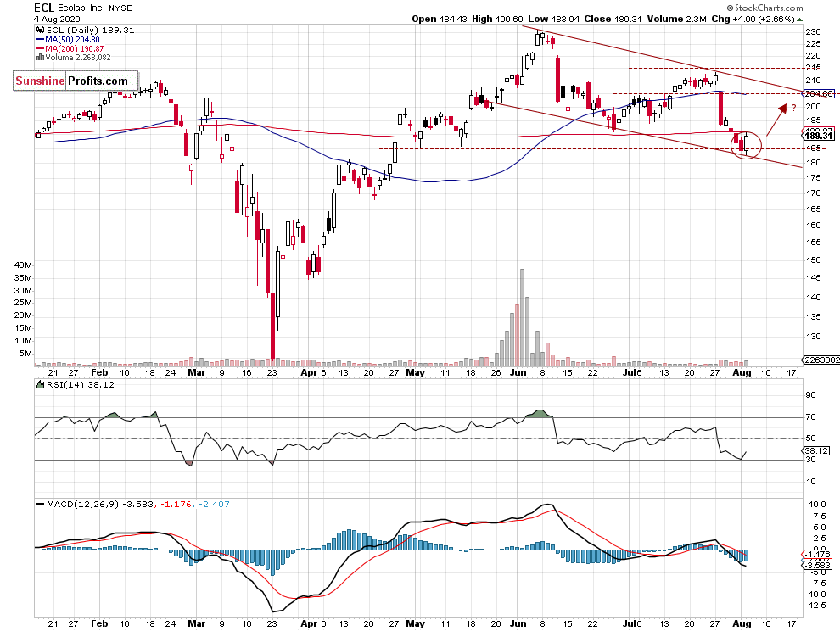Screen dimensions: 840x631
Task: Select the 'Volume 2.3M' header value
Action: coord(676,19)
